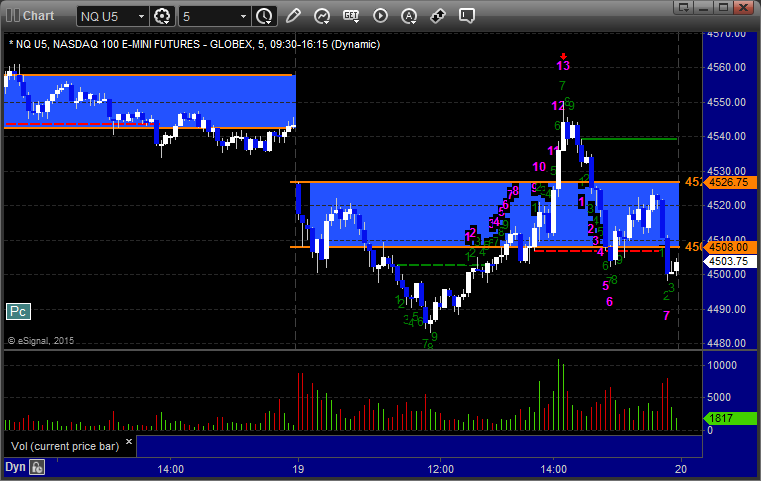The width and height of the screenshot is (761, 481).
Task: Click the date 19 on the time axis
Action: coord(298,469)
